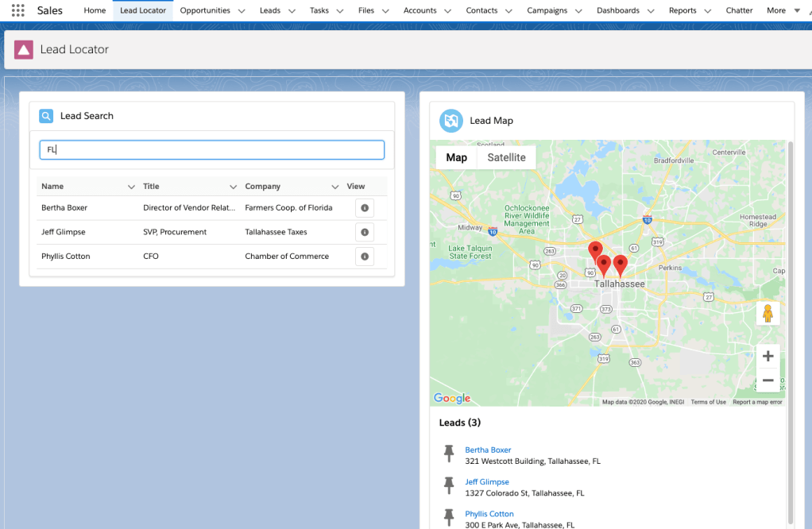Open the Chatter tab
812x529 pixels.
739,10
